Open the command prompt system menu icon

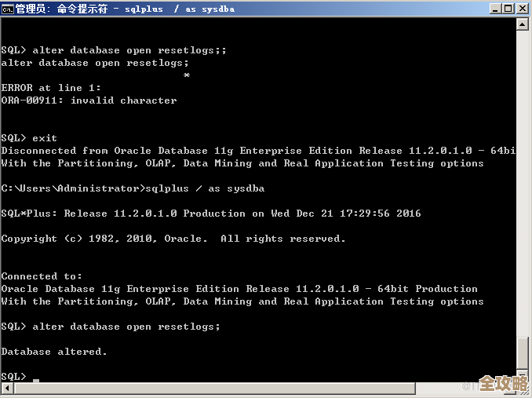8,9
